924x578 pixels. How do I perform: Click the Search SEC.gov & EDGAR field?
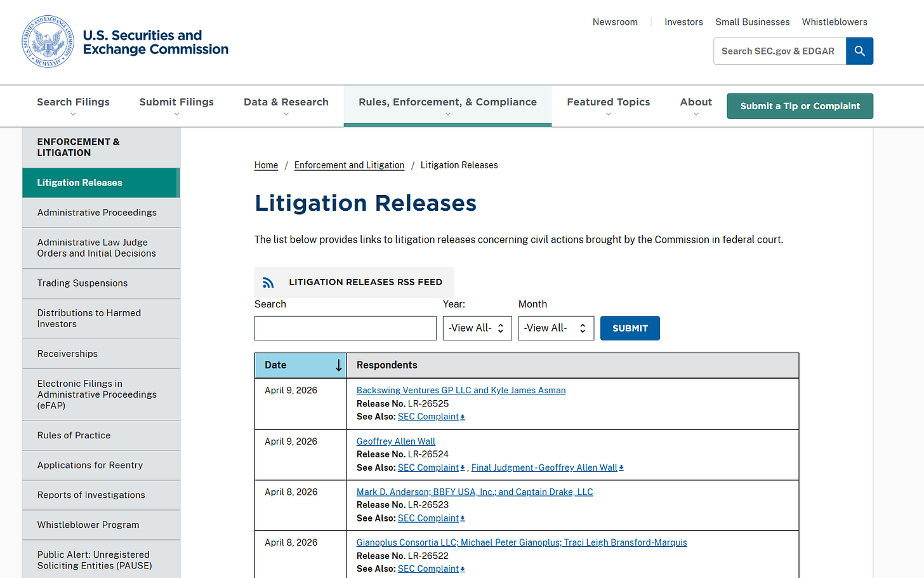(x=780, y=51)
